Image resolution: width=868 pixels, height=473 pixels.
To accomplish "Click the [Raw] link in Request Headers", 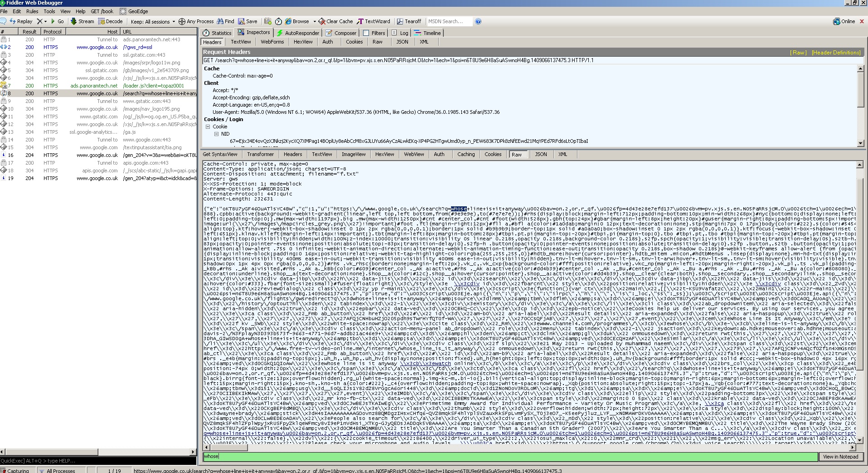I will (x=798, y=53).
